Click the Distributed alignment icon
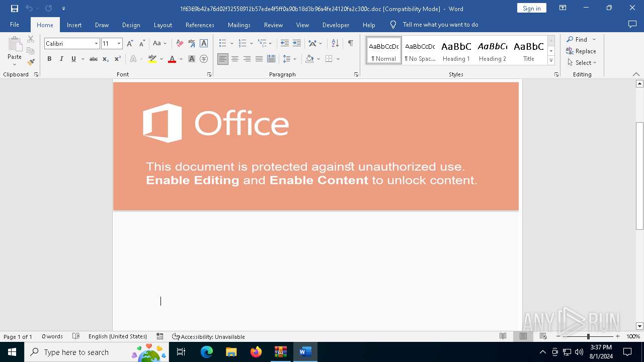This screenshot has width=644, height=362. pyautogui.click(x=271, y=59)
